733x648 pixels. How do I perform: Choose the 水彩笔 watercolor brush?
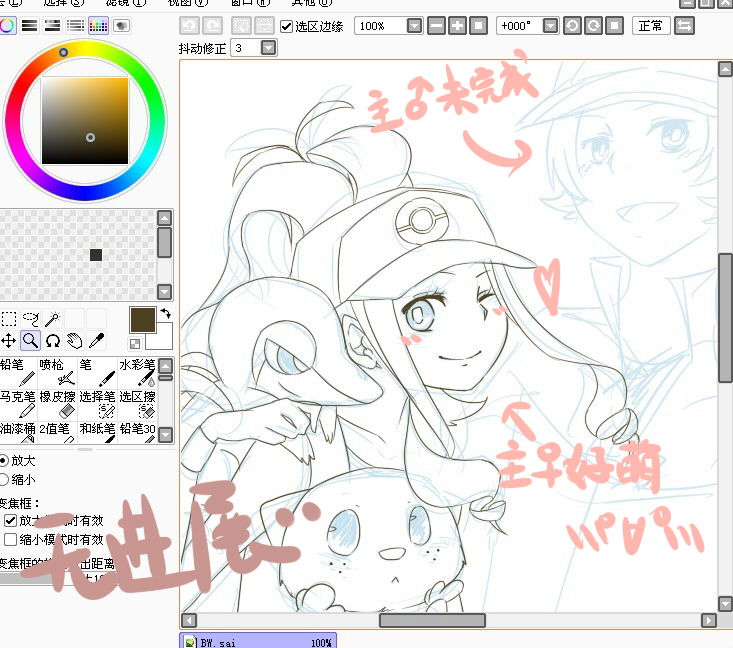pos(137,373)
